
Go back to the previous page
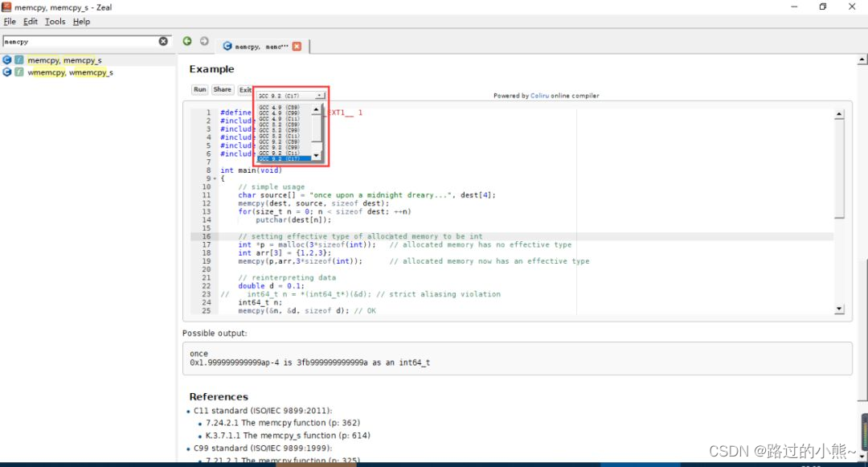click(187, 41)
